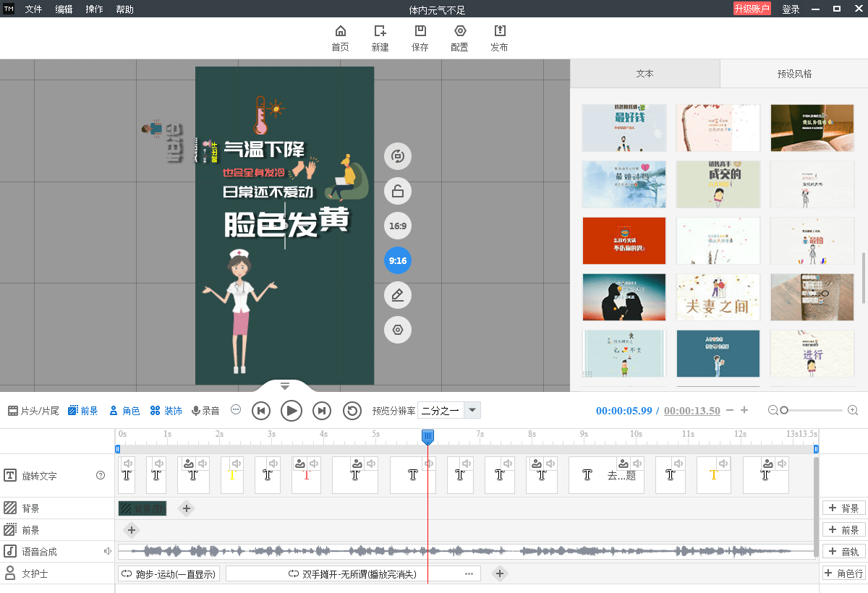Mute the 语音合成 track speaker icon

(108, 551)
